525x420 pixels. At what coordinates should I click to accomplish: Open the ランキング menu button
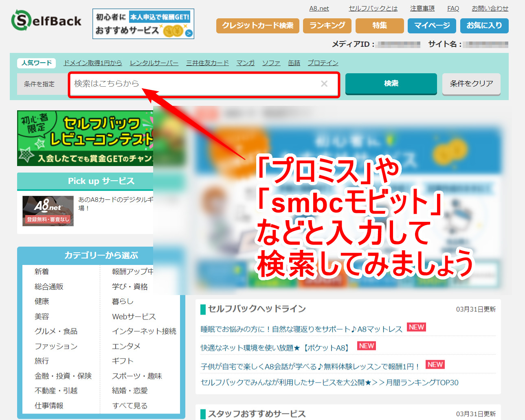point(327,26)
